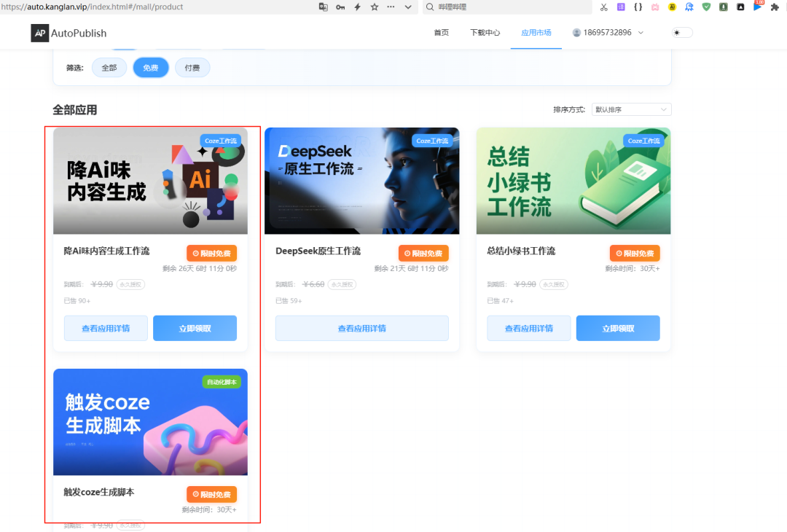Screen dimensions: 787x532
Task: Click the green 自动化脚本 tag
Action: pos(222,382)
